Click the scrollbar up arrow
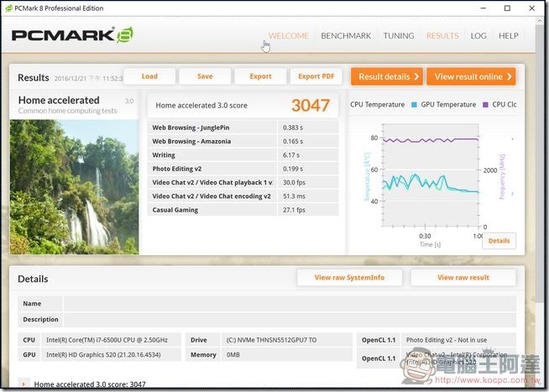The width and height of the screenshot is (549, 392). pyautogui.click(x=540, y=21)
